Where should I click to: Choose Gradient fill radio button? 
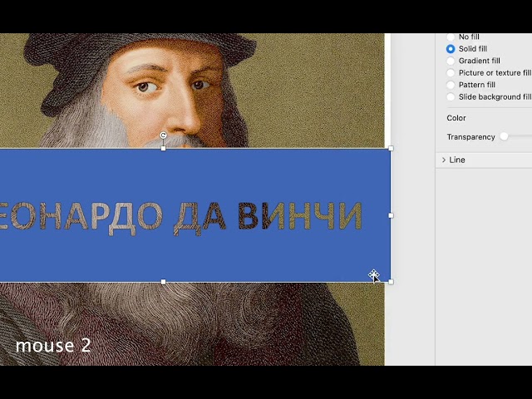tap(451, 61)
